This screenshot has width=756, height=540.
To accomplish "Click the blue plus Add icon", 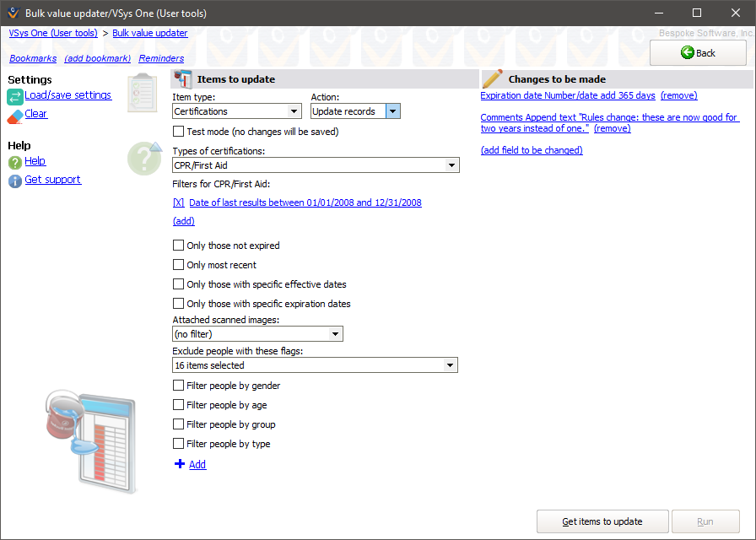I will coord(179,465).
